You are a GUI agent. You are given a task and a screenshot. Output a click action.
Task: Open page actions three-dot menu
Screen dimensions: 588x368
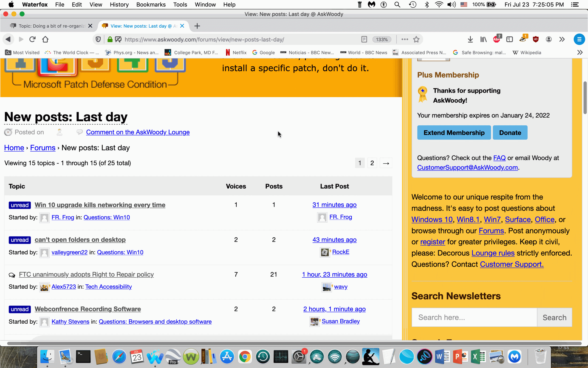click(404, 39)
